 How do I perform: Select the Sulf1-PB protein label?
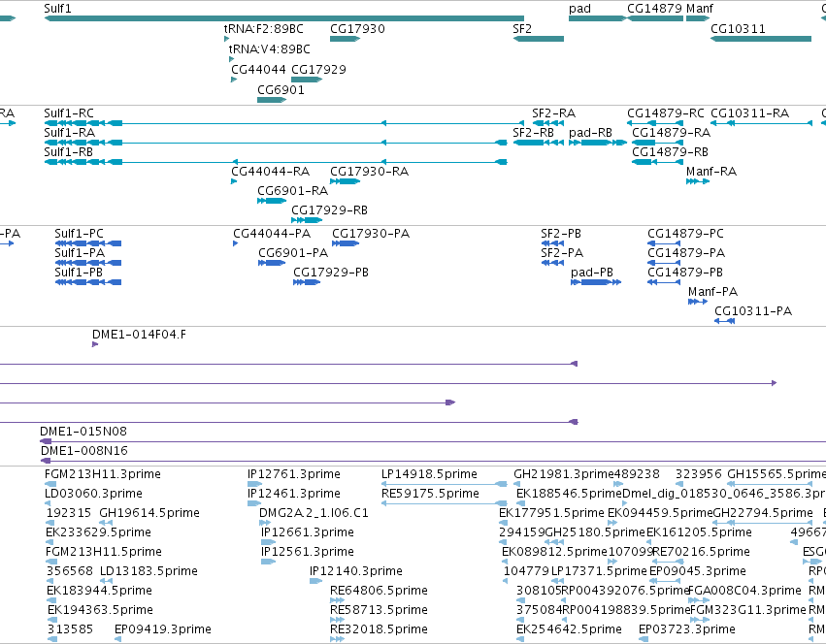pyautogui.click(x=79, y=273)
